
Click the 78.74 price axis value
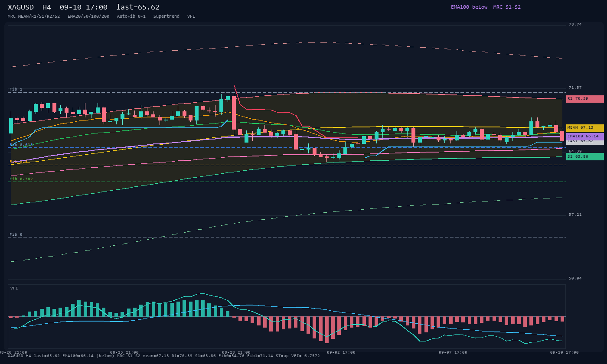point(575,25)
